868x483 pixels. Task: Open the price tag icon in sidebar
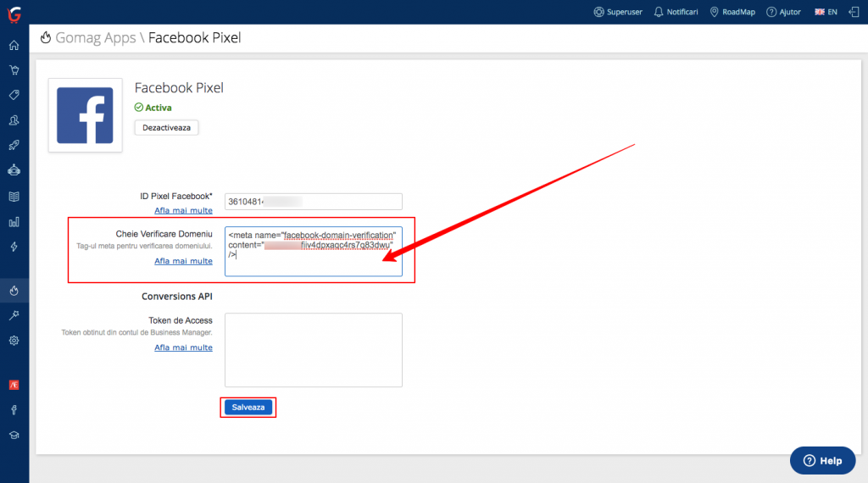14,95
